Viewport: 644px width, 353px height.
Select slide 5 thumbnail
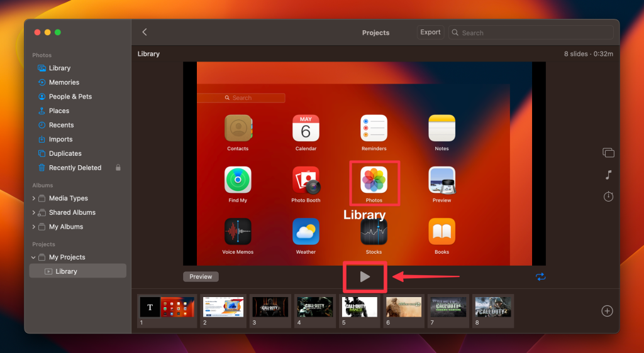(359, 311)
